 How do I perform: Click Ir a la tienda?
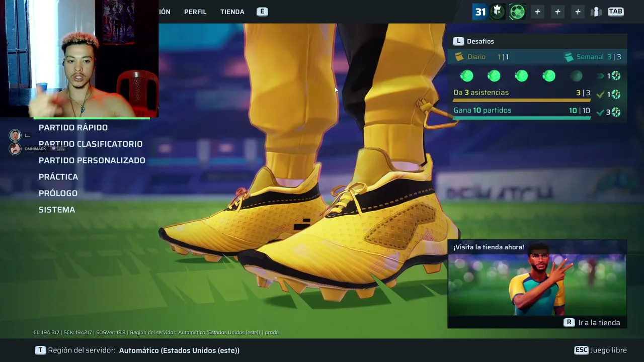(599, 323)
